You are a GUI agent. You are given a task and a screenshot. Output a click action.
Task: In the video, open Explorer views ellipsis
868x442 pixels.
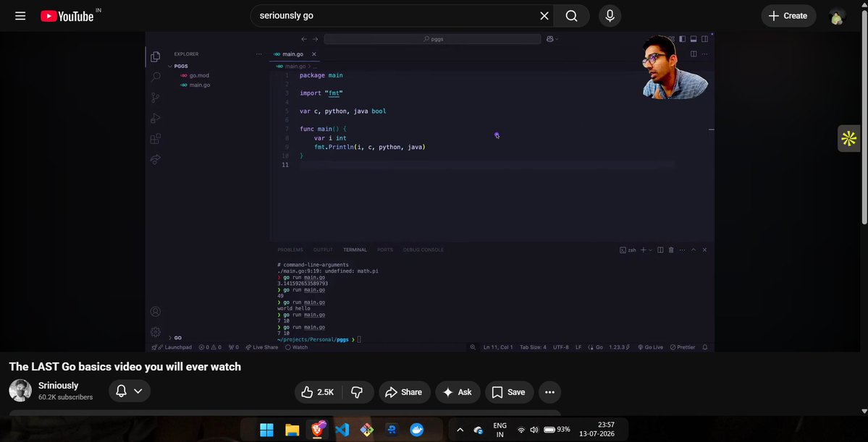click(x=258, y=54)
